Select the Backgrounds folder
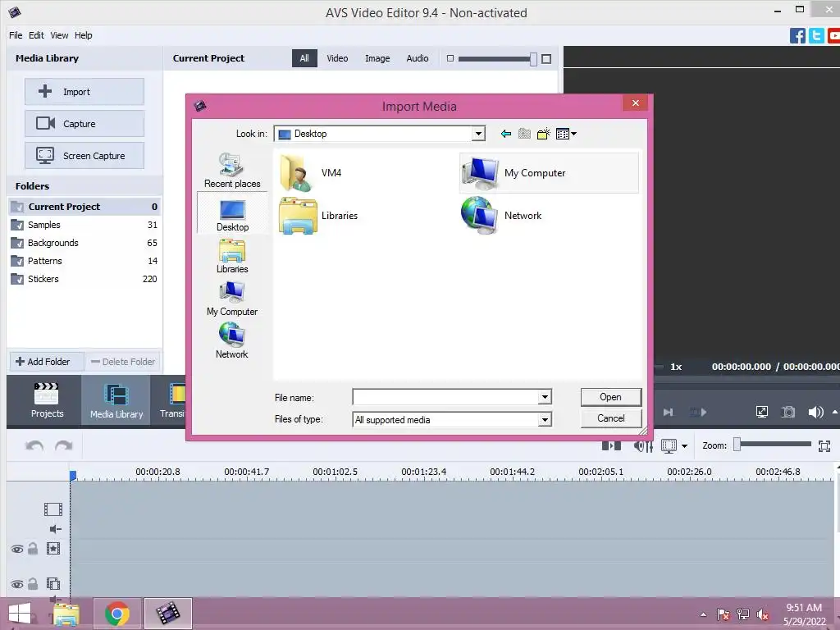This screenshot has width=840, height=630. 84,243
